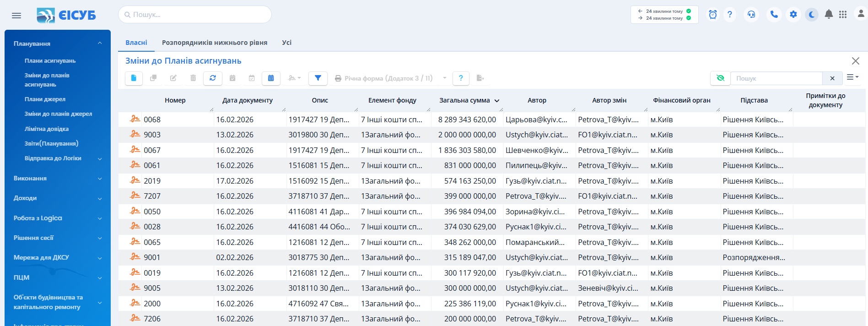Screen dimensions: 868x326
Task: Expand Об'єкти будівництва та капітального ремонту
Action: pyautogui.click(x=58, y=302)
